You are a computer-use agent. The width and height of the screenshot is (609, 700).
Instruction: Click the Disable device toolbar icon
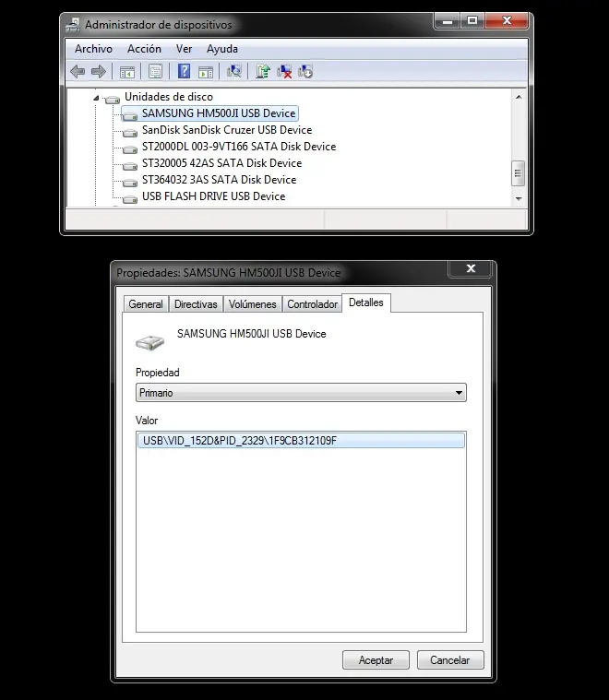(x=305, y=71)
